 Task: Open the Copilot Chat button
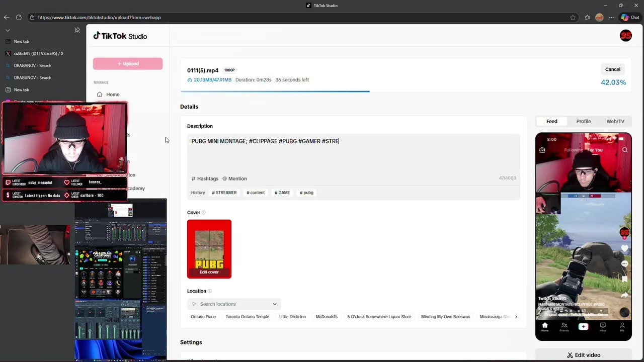tap(630, 17)
